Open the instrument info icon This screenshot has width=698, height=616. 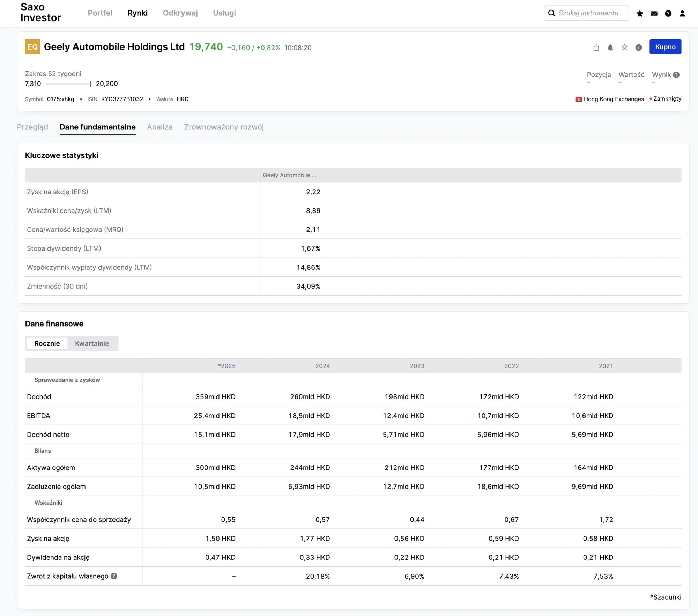(639, 47)
